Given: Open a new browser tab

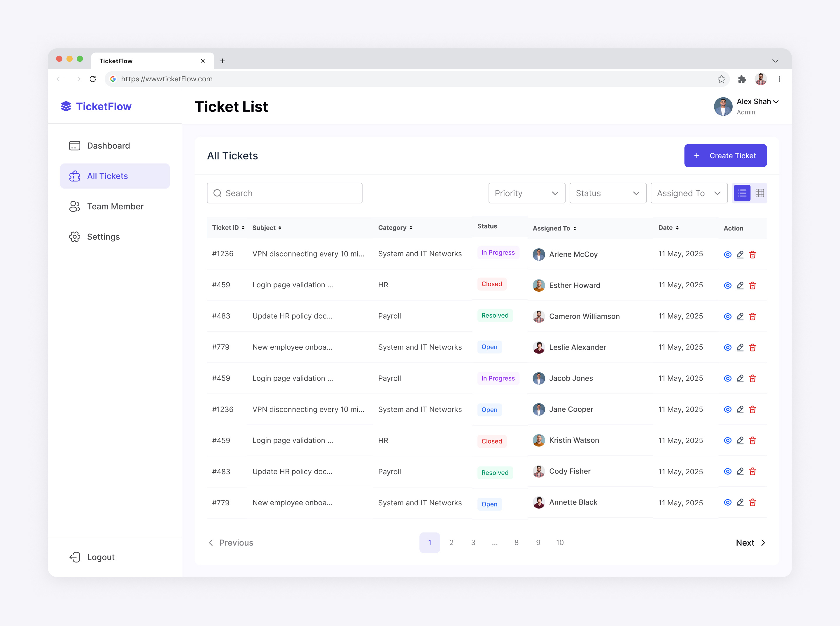Looking at the screenshot, I should tap(222, 61).
